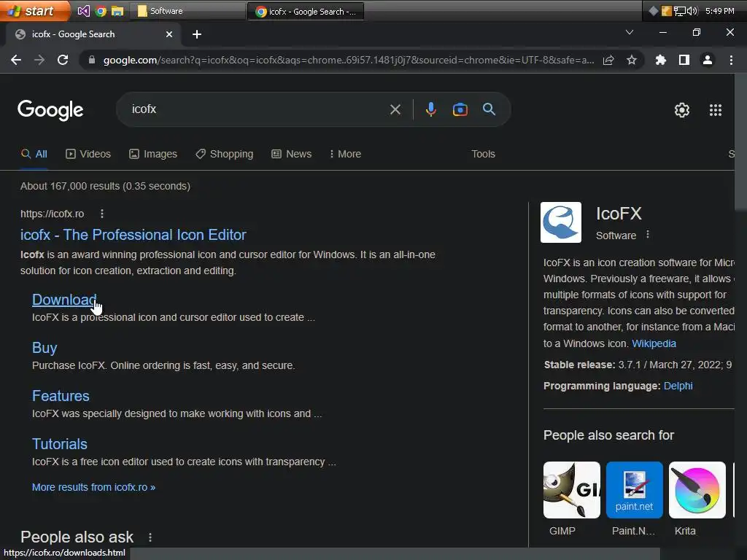Open a new tab with plus button
Screen dimensions: 747x560
(197, 34)
